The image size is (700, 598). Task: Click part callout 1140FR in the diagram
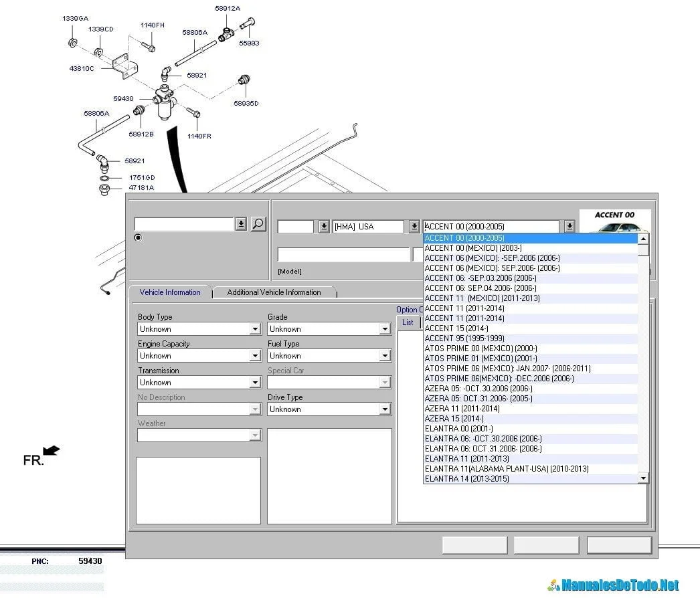coord(199,136)
